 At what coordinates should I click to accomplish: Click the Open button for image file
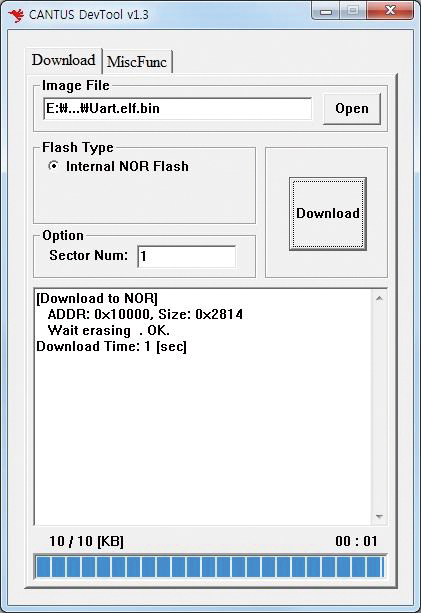[352, 108]
